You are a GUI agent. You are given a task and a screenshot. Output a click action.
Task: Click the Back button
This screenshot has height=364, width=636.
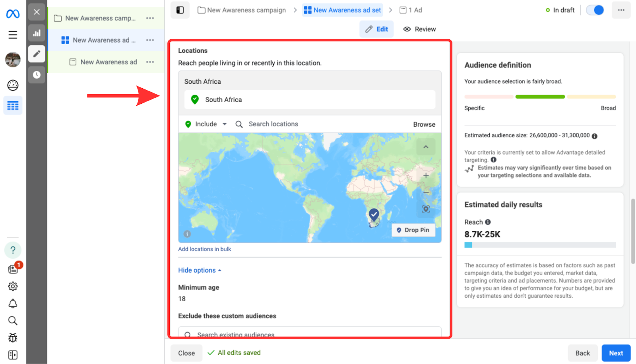pos(583,353)
